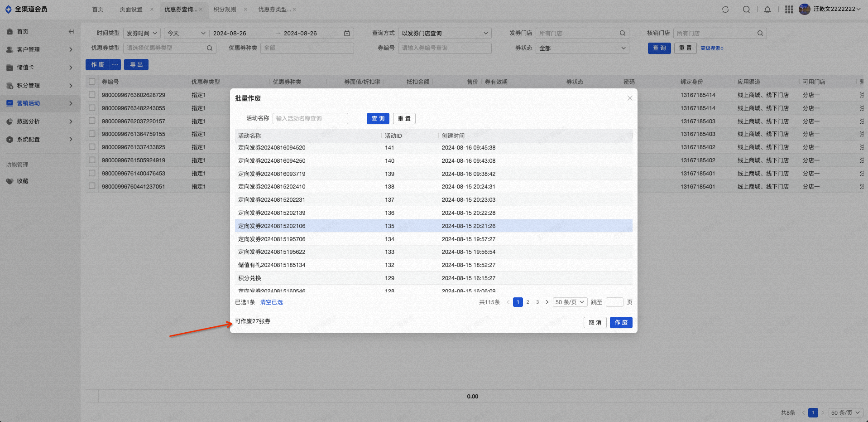The width and height of the screenshot is (868, 422).
Task: Click the 系统配置 icon in sidebar
Action: (x=10, y=140)
